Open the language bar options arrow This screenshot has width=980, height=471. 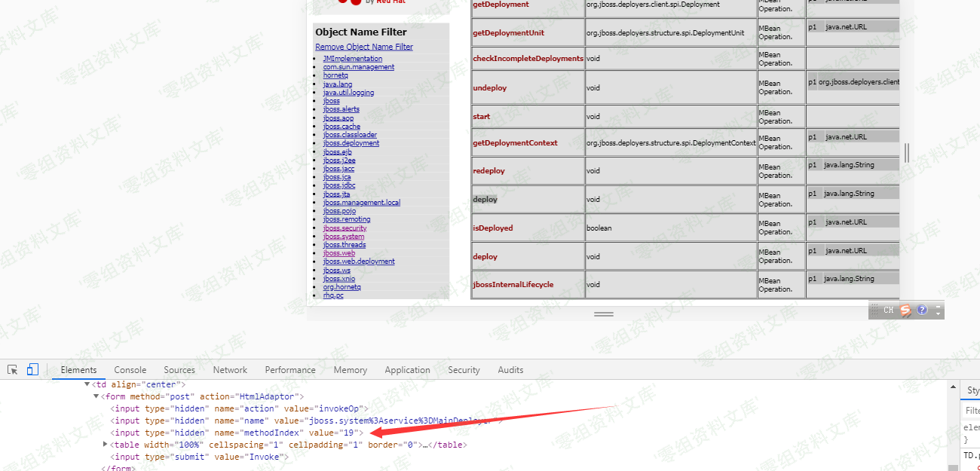938,310
